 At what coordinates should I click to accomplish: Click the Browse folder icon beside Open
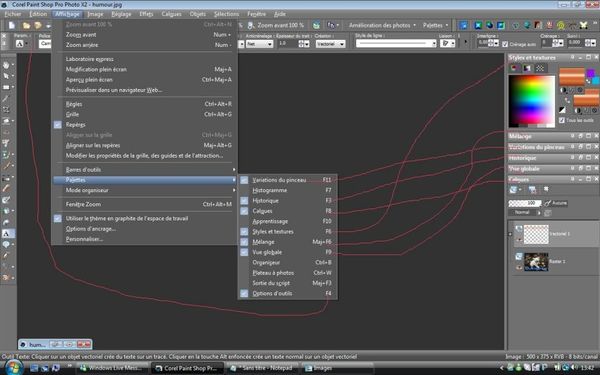(x=38, y=25)
